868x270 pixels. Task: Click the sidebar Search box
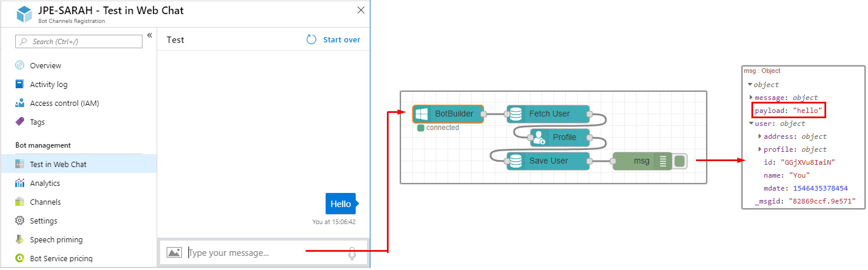click(x=79, y=41)
